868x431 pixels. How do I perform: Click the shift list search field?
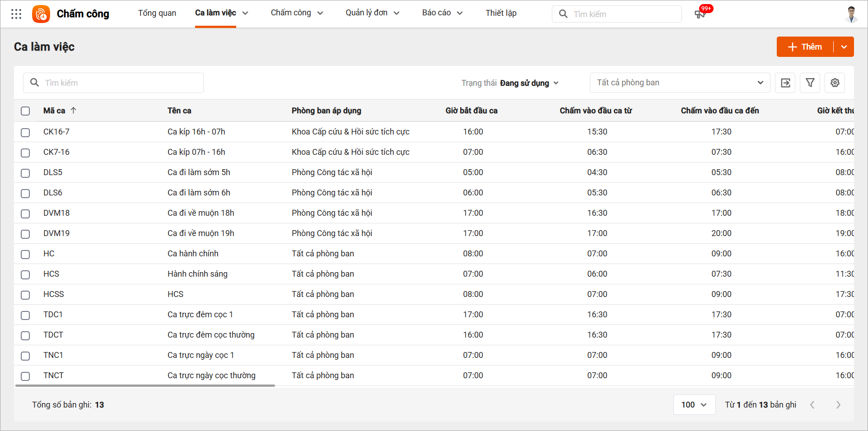113,83
